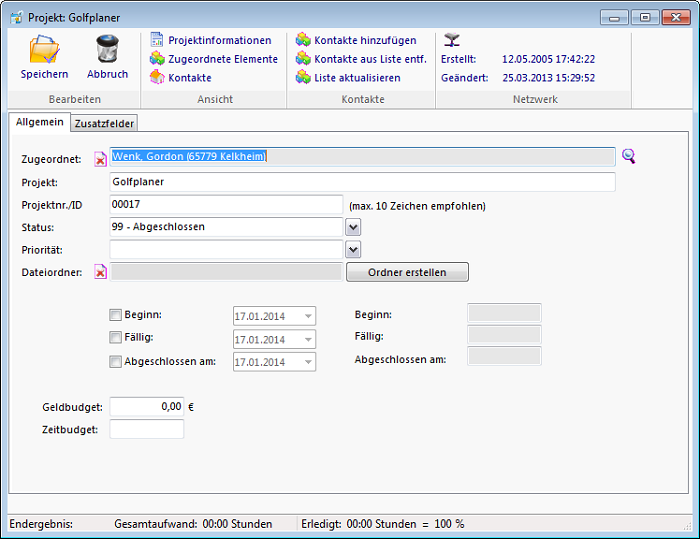Click the Abbruch trash can icon
Image resolution: width=700 pixels, height=539 pixels.
coord(107,49)
